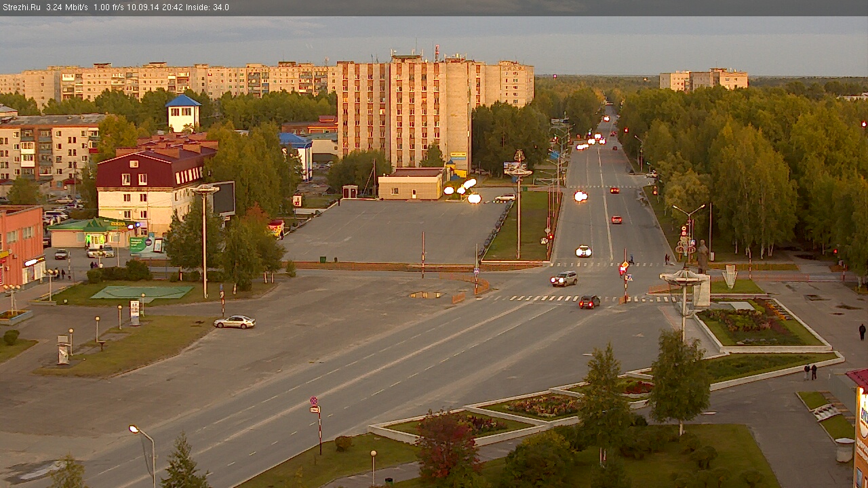Click the 1.00 fr/s frame rate text
Viewport: 868px width, 488px height.
coord(109,7)
